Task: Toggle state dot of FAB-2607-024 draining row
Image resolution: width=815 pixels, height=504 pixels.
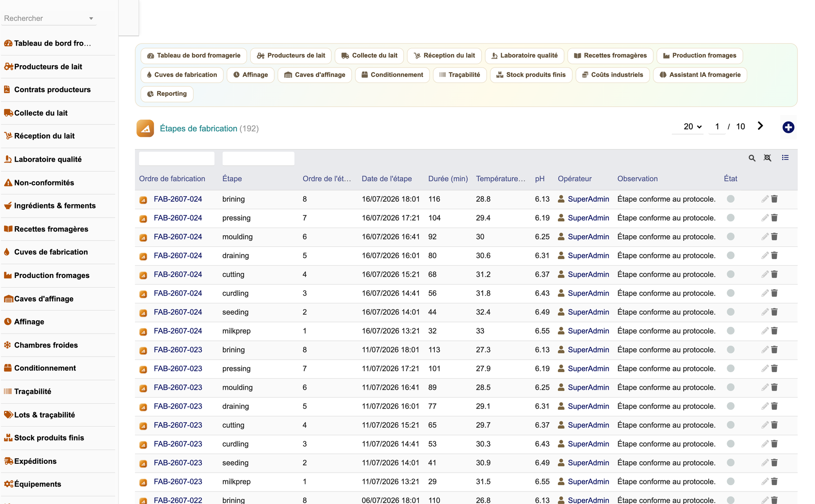Action: pos(731,255)
